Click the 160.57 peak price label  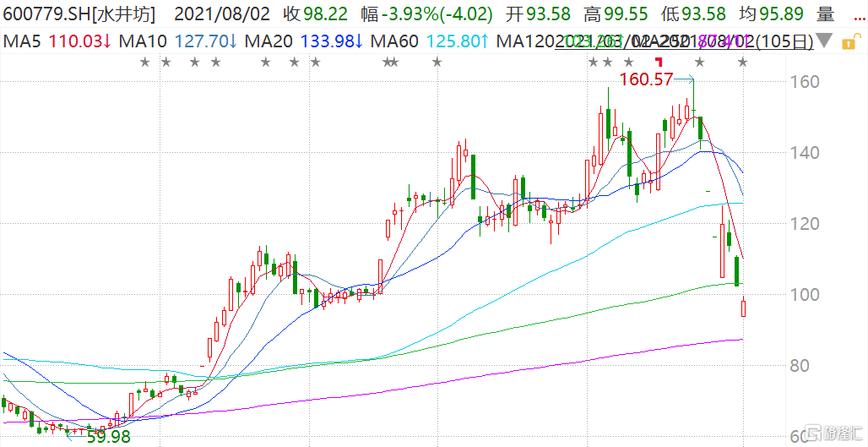[x=646, y=79]
